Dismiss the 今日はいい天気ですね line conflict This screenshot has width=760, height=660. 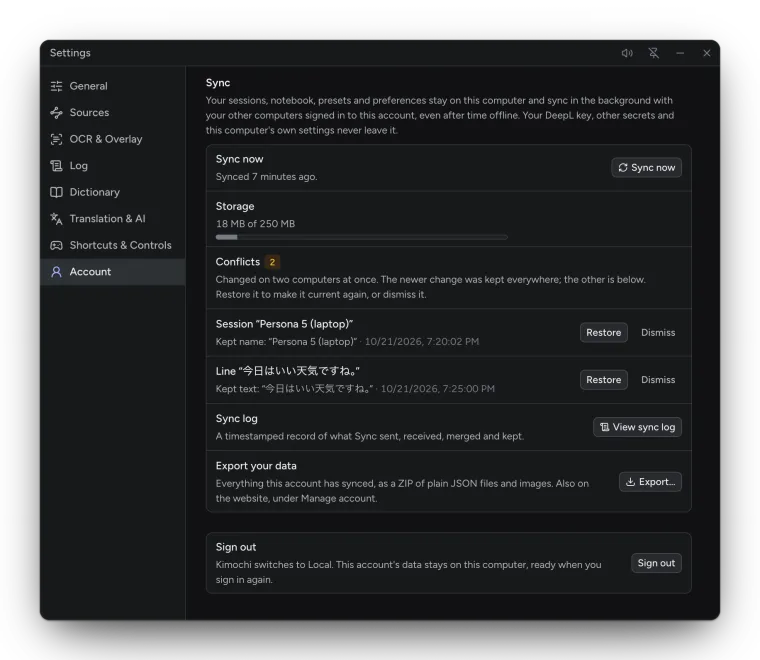658,380
